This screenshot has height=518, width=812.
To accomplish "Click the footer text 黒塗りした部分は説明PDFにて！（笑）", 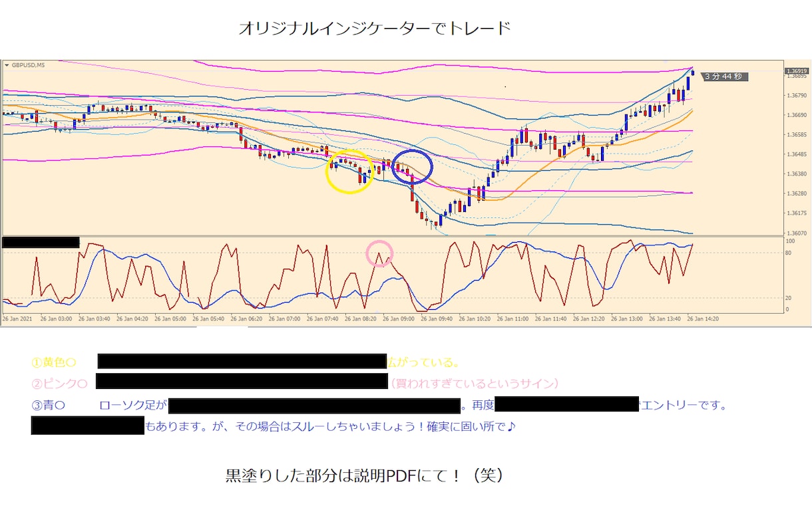I will click(364, 476).
